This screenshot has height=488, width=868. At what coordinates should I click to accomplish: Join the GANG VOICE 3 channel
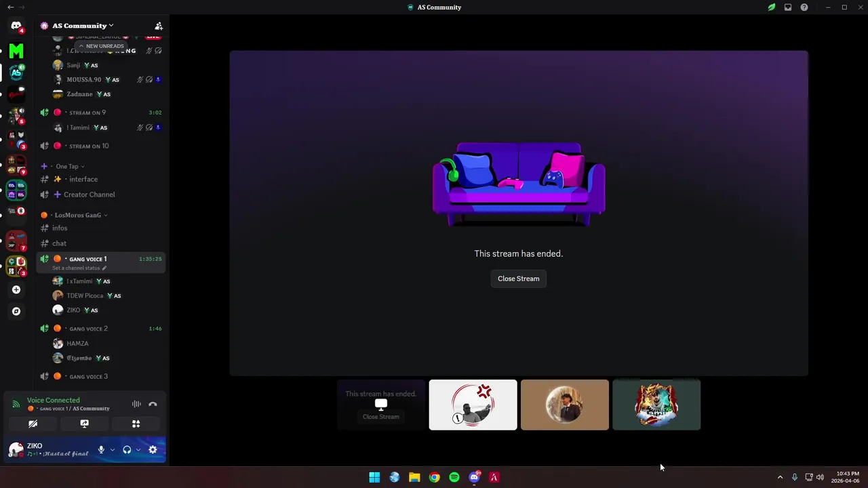102,376
